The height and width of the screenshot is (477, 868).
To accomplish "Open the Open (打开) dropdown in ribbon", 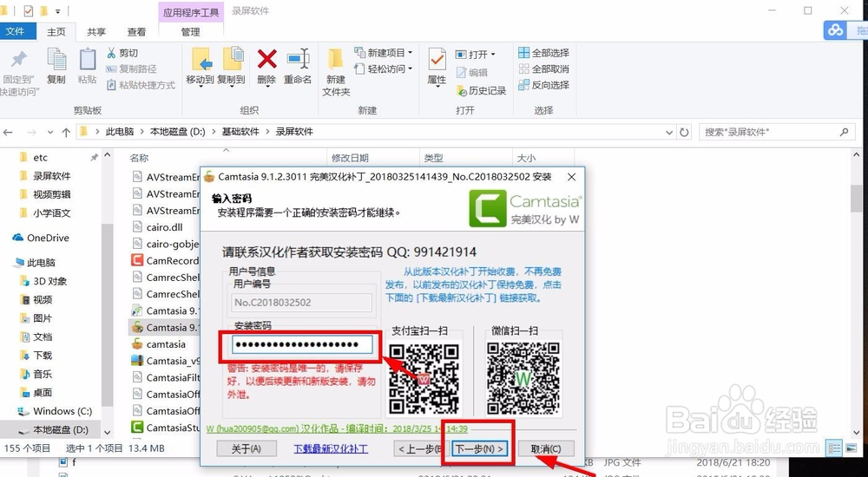I will click(475, 55).
